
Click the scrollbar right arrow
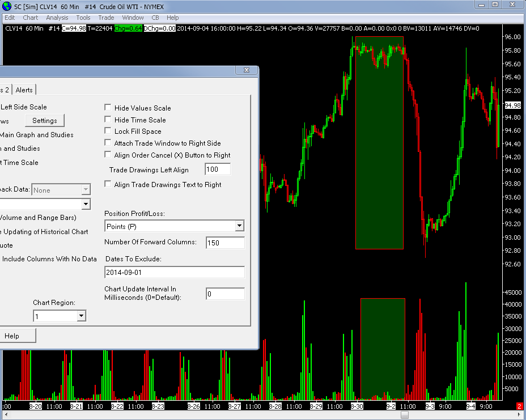click(519, 415)
